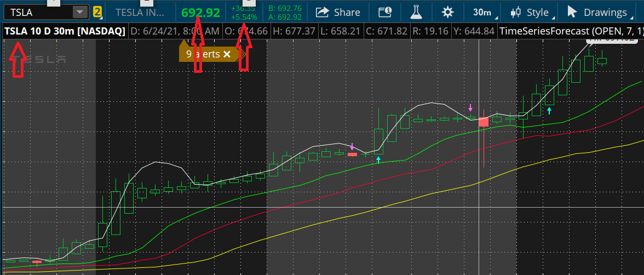This screenshot has height=275, width=644.
Task: Open the Studies flask icon
Action: (x=417, y=12)
